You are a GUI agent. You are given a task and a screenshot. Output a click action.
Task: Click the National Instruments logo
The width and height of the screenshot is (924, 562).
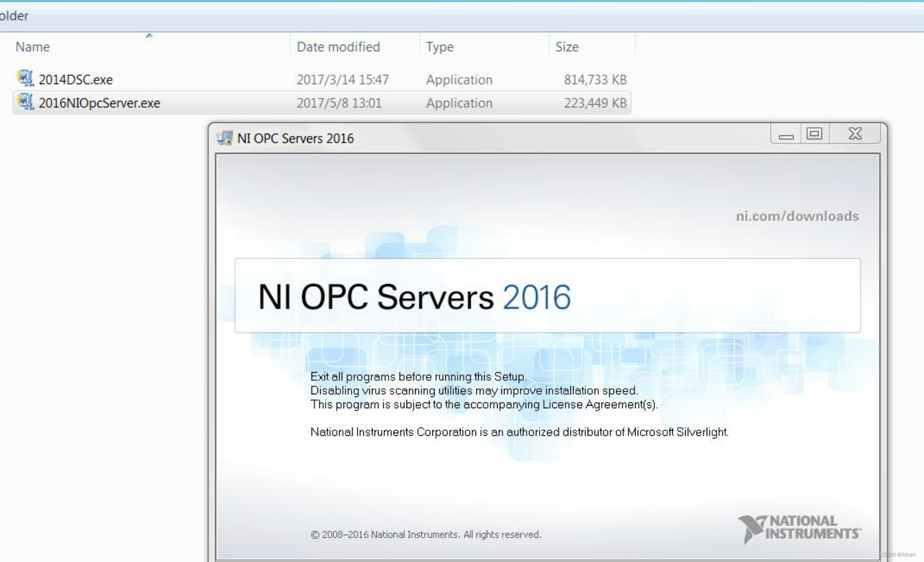tap(799, 529)
